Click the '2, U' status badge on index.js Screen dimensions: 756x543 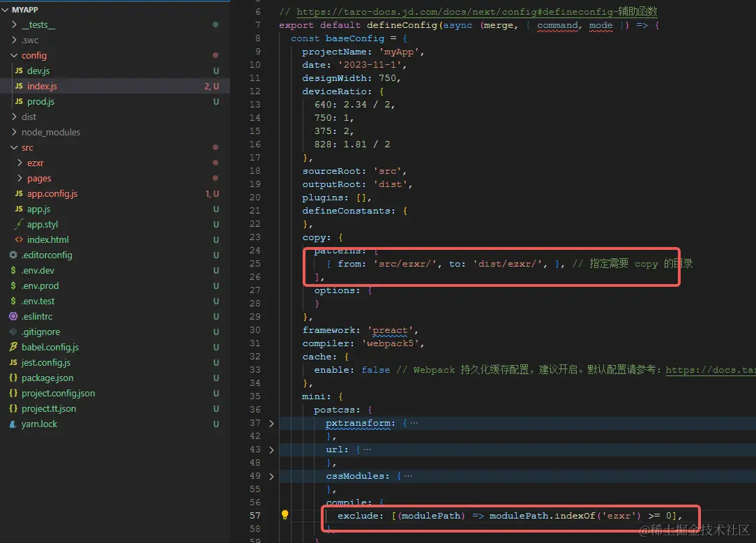[211, 86]
